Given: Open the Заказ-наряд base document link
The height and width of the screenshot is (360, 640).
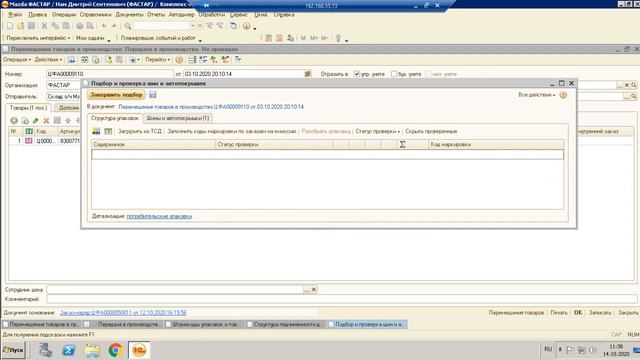Looking at the screenshot, I should [x=123, y=313].
